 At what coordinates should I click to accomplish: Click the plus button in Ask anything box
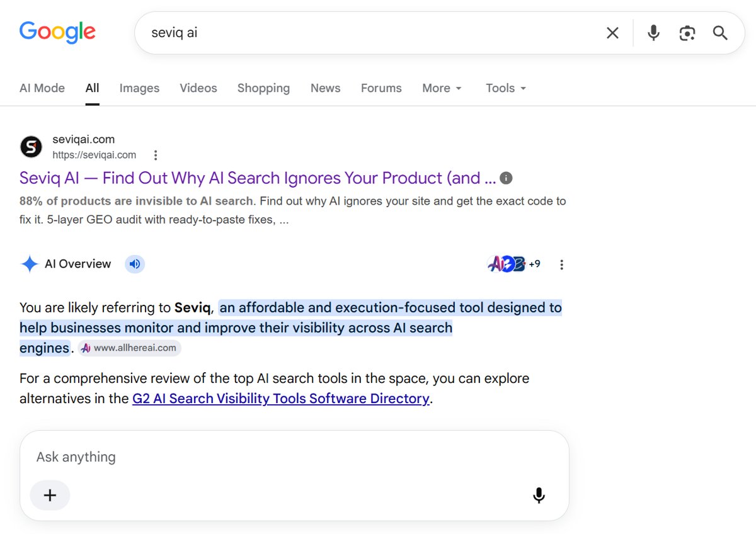(x=50, y=495)
